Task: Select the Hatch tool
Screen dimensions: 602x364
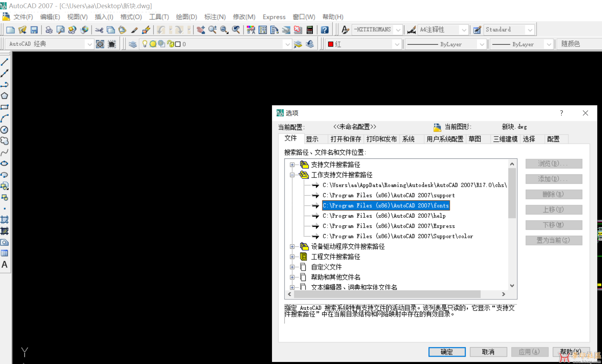Action: click(x=4, y=219)
